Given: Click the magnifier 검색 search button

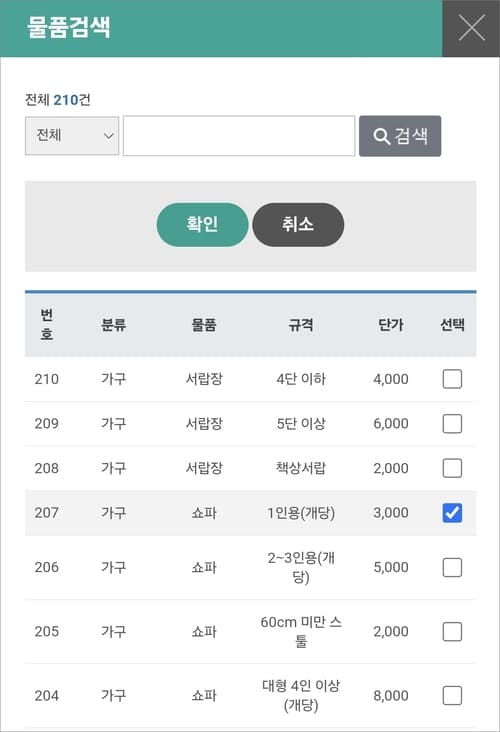Looking at the screenshot, I should pos(400,136).
